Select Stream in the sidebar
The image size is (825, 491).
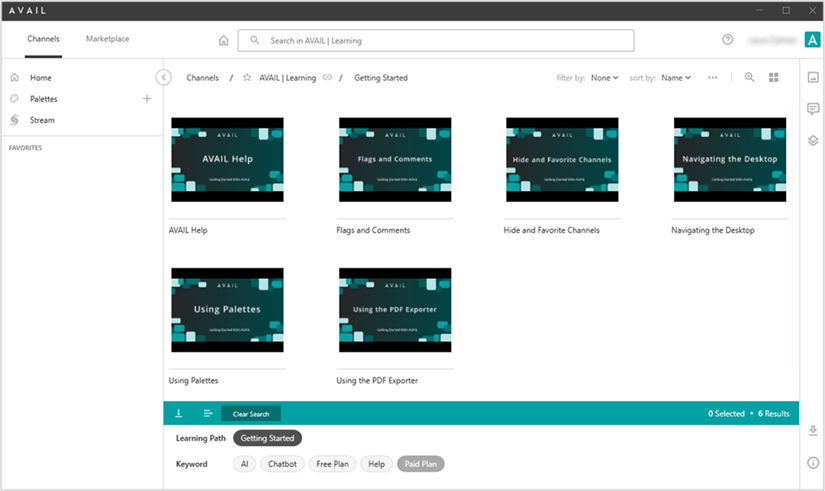pyautogui.click(x=42, y=120)
